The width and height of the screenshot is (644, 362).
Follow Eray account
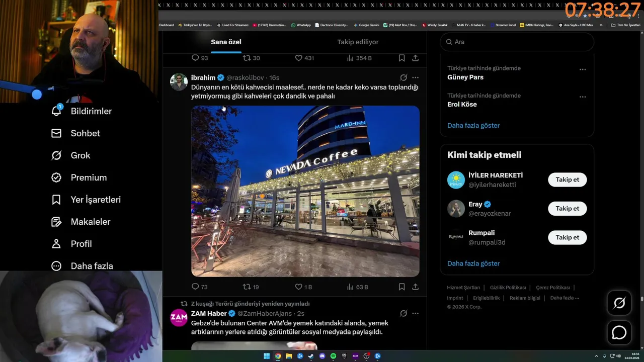[567, 208]
